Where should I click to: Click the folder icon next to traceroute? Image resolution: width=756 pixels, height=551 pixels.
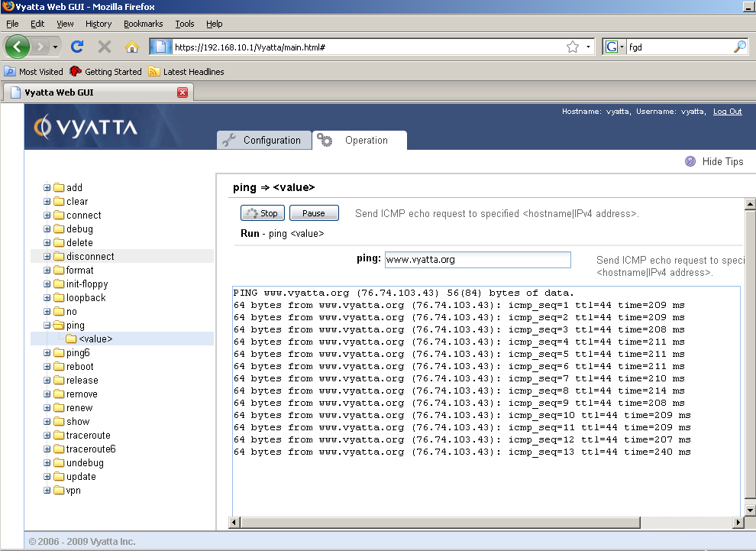coord(59,436)
